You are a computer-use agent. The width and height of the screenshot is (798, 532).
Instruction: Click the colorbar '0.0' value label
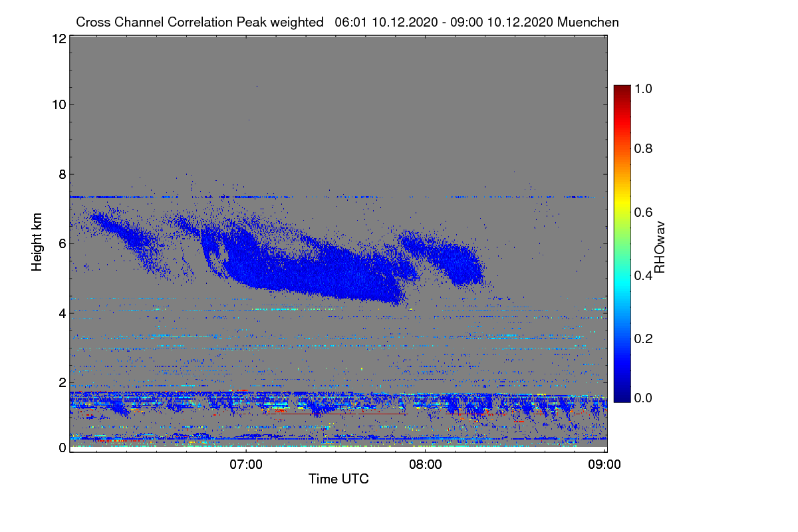pos(643,398)
